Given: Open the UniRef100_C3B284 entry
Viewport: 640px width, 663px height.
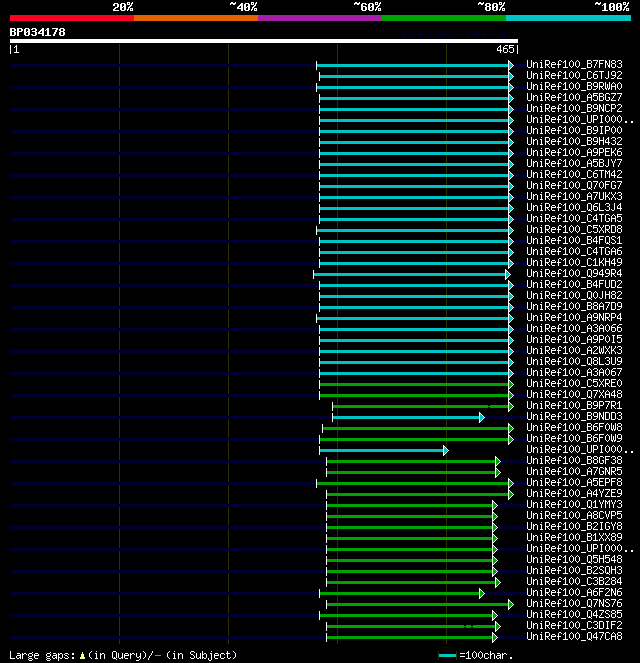Looking at the screenshot, I should (574, 581).
